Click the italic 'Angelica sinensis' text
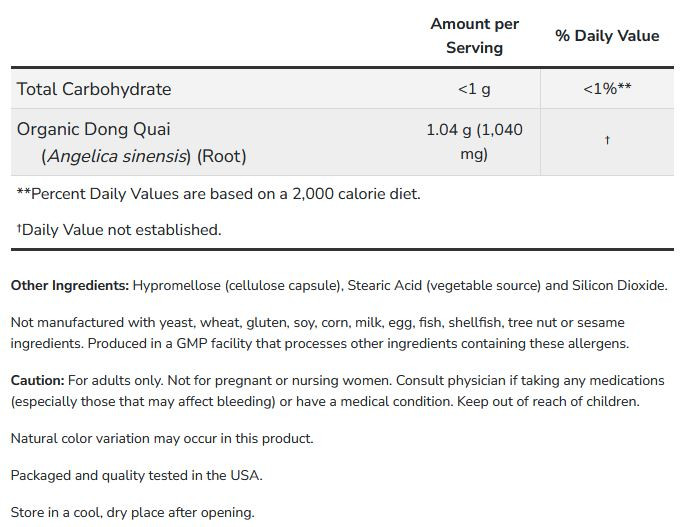The image size is (682, 527). [x=117, y=156]
